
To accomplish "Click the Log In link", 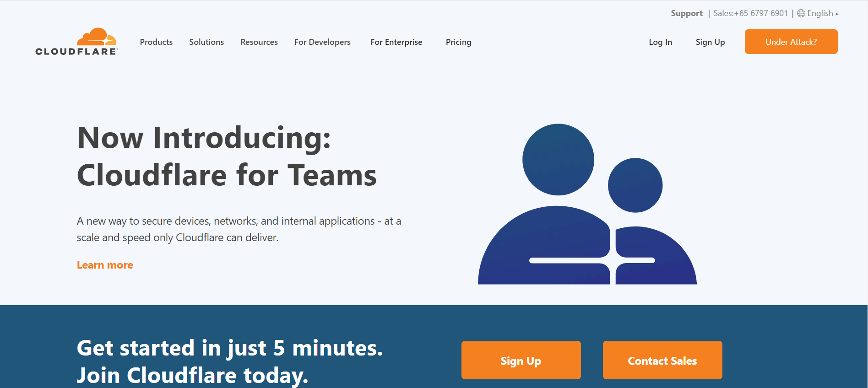I will (660, 42).
